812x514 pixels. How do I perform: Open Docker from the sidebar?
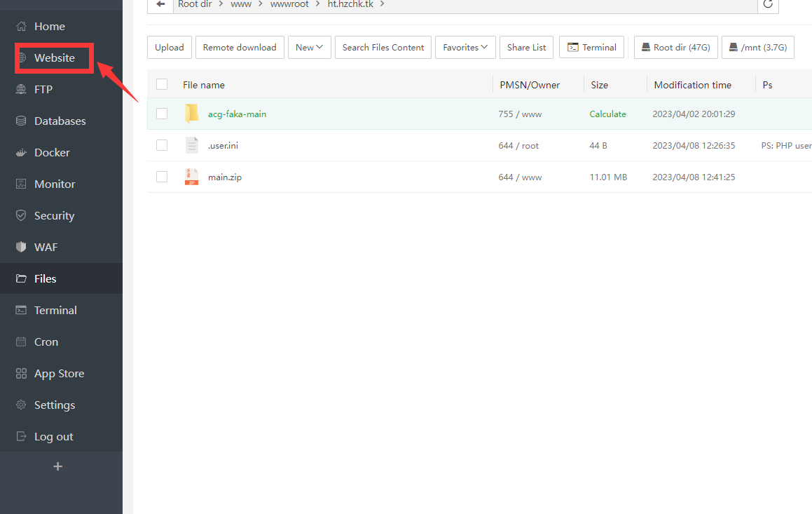pyautogui.click(x=52, y=152)
